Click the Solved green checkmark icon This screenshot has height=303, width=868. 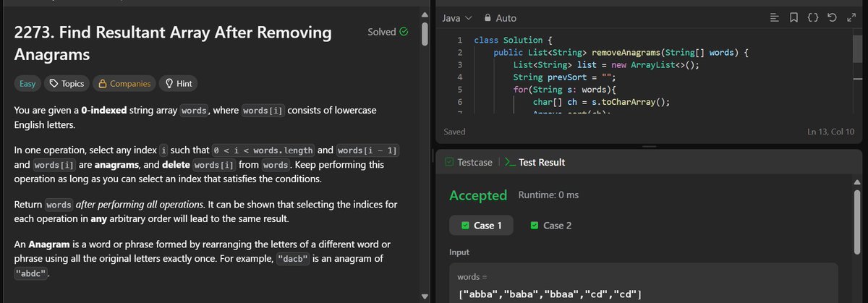click(404, 32)
